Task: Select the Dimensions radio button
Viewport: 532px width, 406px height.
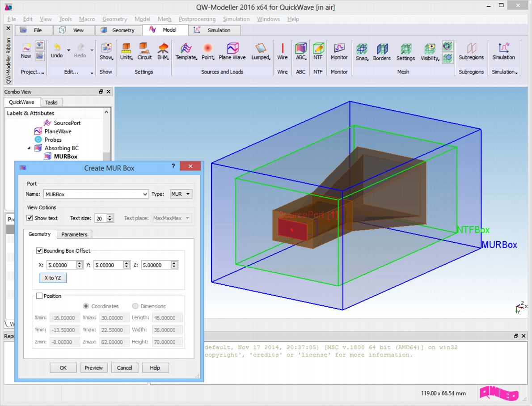Action: [x=135, y=306]
